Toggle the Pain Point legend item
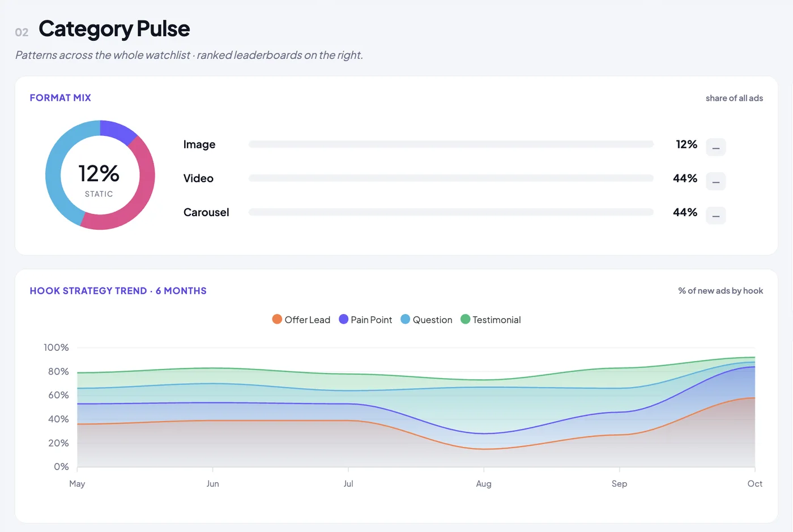793x532 pixels. coord(365,320)
